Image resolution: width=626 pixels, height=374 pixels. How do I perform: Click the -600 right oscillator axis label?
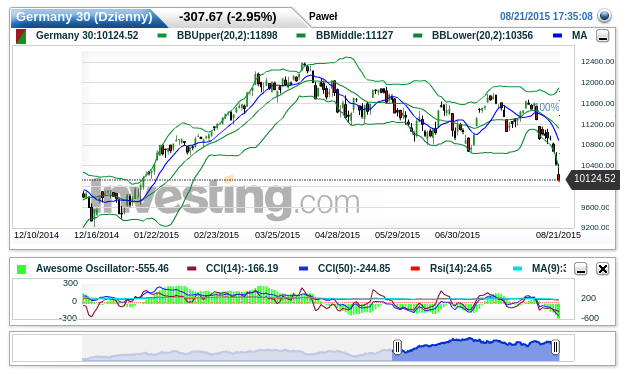589,318
